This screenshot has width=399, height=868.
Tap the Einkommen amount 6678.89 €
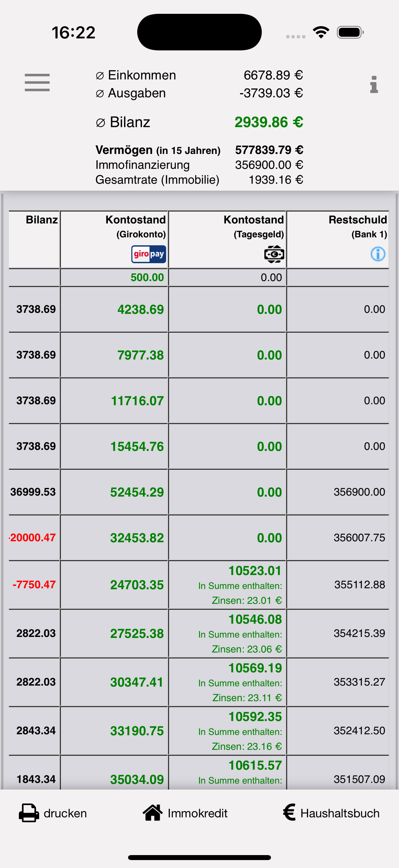(273, 75)
